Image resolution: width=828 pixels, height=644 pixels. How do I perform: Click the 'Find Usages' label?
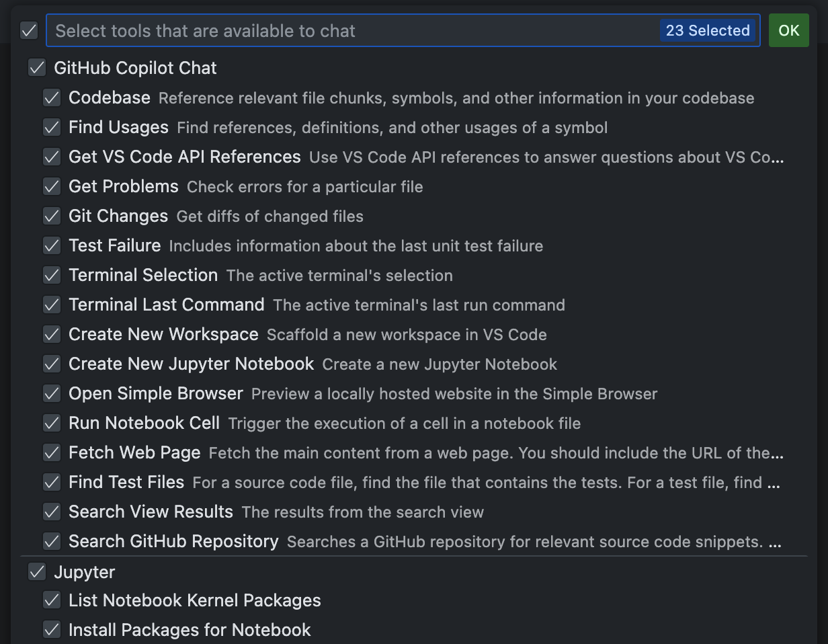pos(118,127)
